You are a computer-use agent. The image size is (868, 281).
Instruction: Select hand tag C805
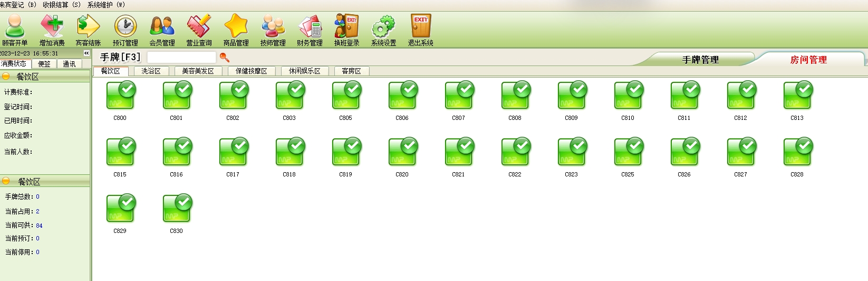[346, 97]
